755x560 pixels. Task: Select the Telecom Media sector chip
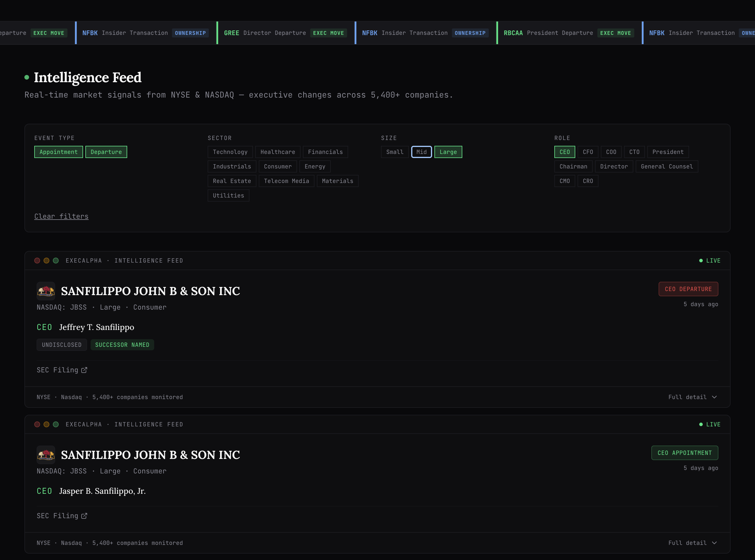click(x=286, y=181)
